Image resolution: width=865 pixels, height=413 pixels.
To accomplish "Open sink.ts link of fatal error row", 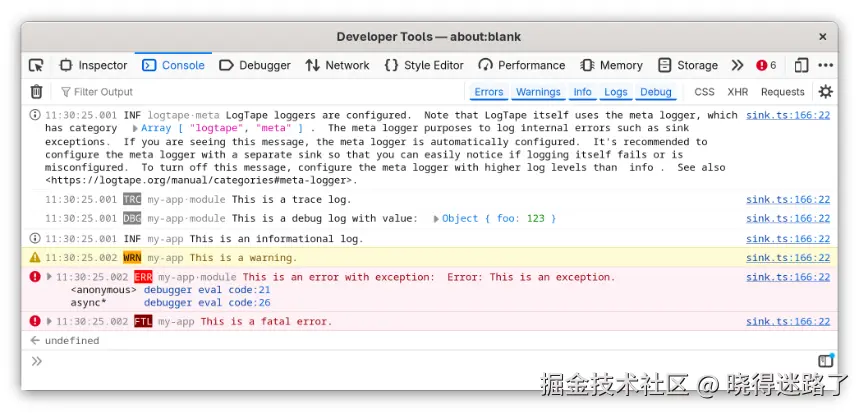I will coord(788,321).
